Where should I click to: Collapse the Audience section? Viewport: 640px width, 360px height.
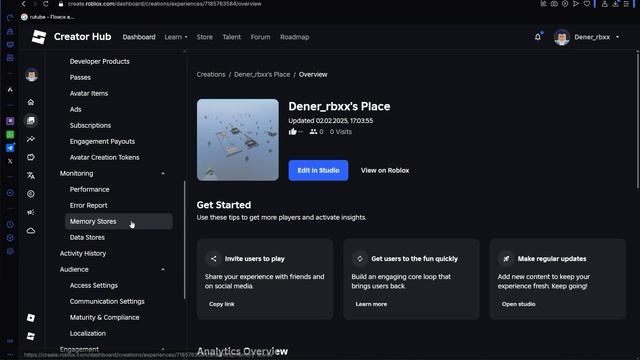tap(163, 269)
